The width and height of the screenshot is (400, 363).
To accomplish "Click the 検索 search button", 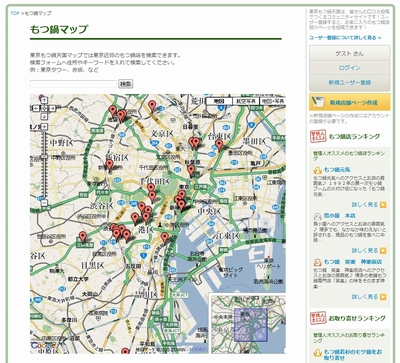I will (x=126, y=84).
